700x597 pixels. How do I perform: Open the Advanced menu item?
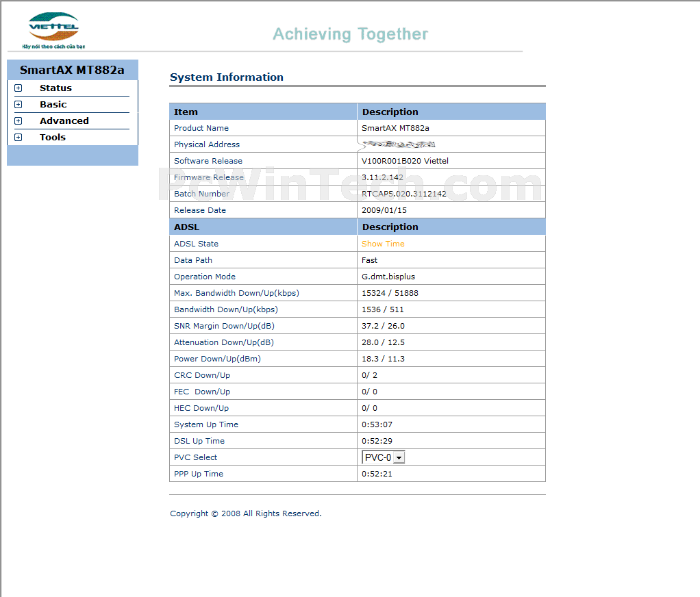64,121
